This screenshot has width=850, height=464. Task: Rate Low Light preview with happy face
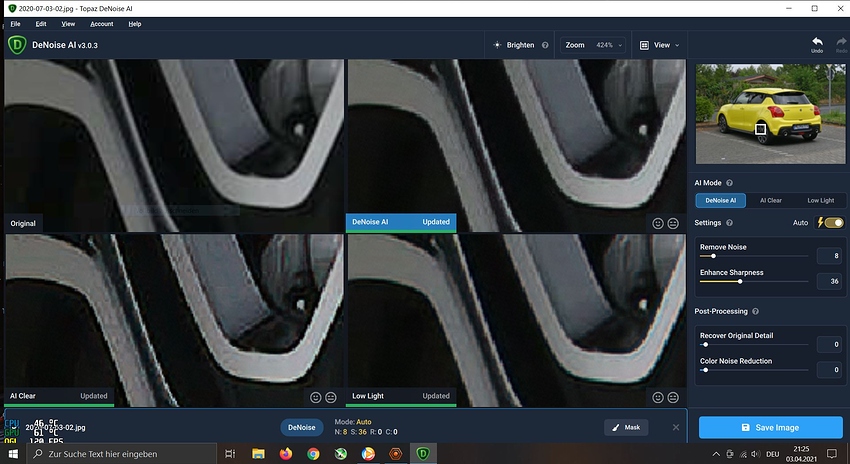(x=658, y=397)
